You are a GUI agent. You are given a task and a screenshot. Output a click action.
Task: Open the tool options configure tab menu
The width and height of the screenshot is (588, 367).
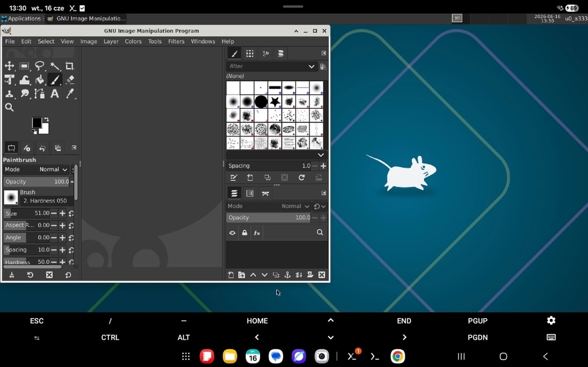point(74,148)
